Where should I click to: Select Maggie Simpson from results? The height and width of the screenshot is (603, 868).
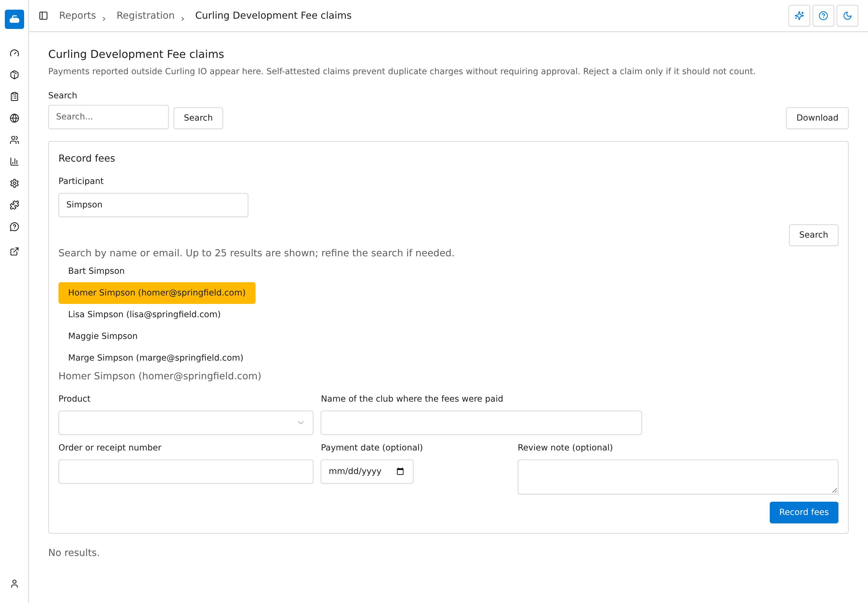click(x=103, y=336)
